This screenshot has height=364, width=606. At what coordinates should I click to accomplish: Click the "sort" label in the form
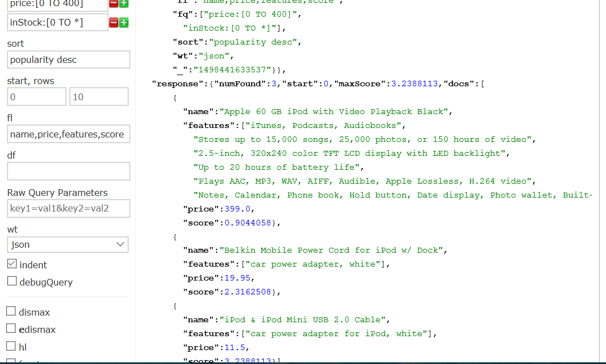coord(16,43)
